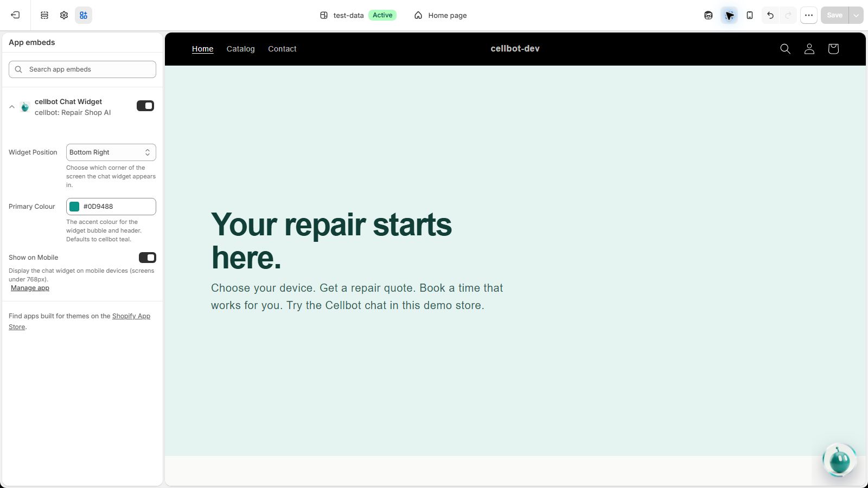Select the App embeds icon
The width and height of the screenshot is (868, 488).
[84, 15]
